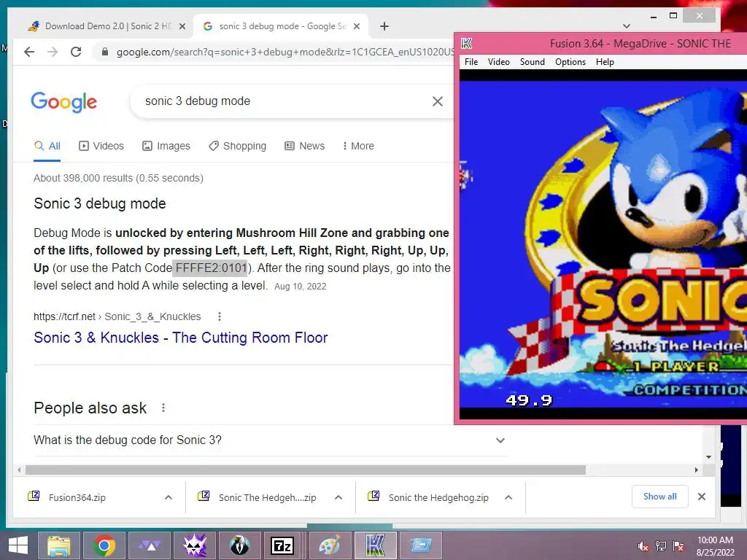Reload the Google search page

(x=76, y=52)
